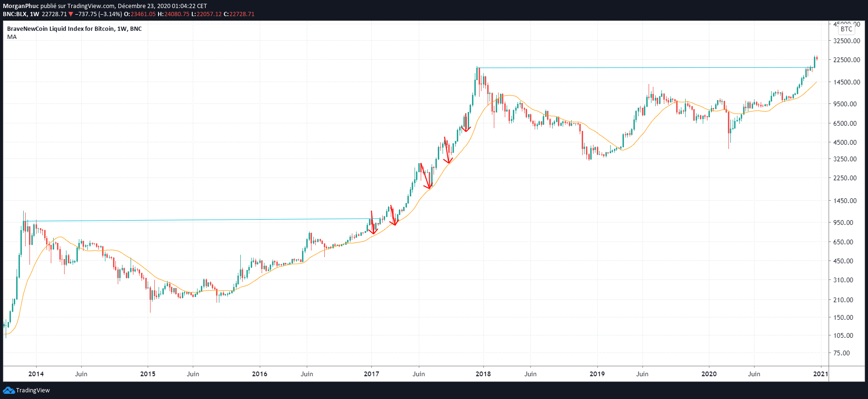The image size is (868, 399).
Task: Click the 105.00 price axis label
Action: [843, 335]
